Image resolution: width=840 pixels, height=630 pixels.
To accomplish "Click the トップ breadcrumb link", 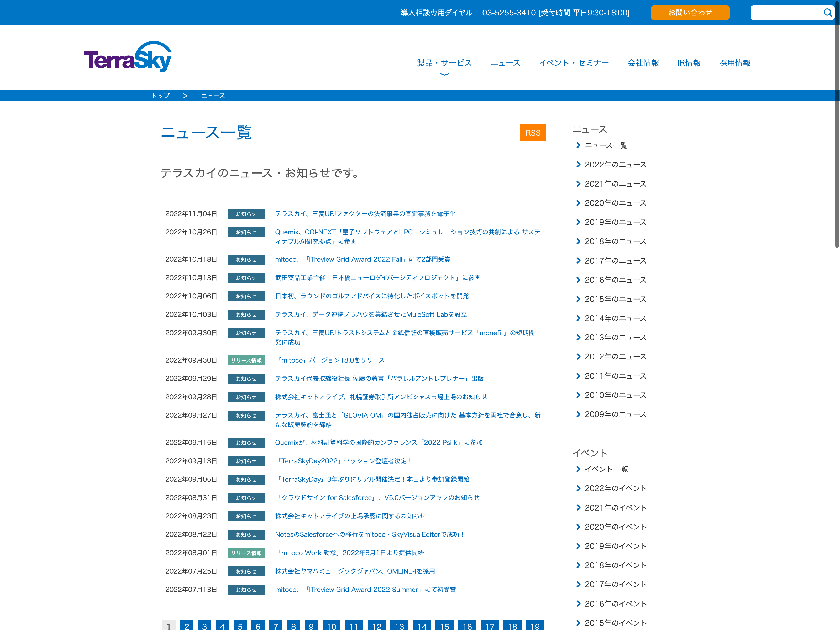I will pyautogui.click(x=161, y=96).
